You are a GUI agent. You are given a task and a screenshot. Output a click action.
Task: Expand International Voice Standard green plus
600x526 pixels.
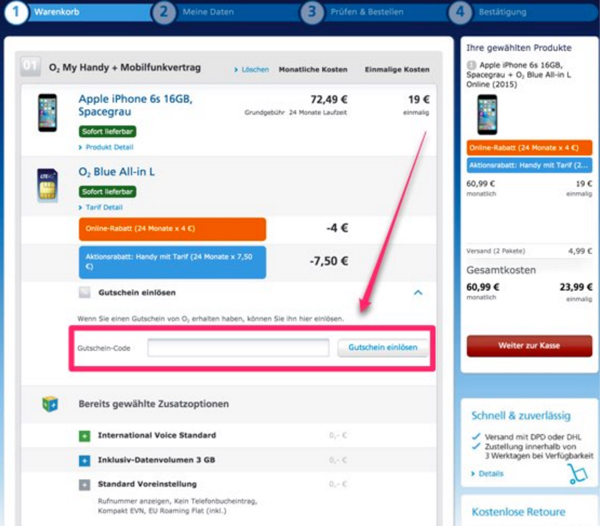click(84, 436)
